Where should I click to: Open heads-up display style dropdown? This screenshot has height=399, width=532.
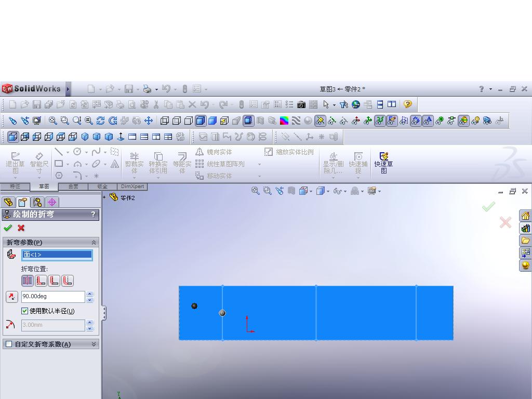click(x=328, y=192)
